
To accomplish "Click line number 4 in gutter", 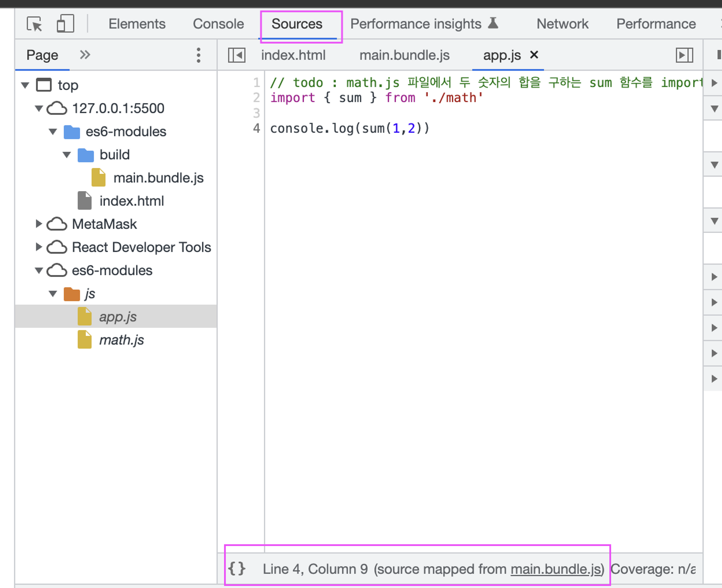I will pyautogui.click(x=256, y=128).
